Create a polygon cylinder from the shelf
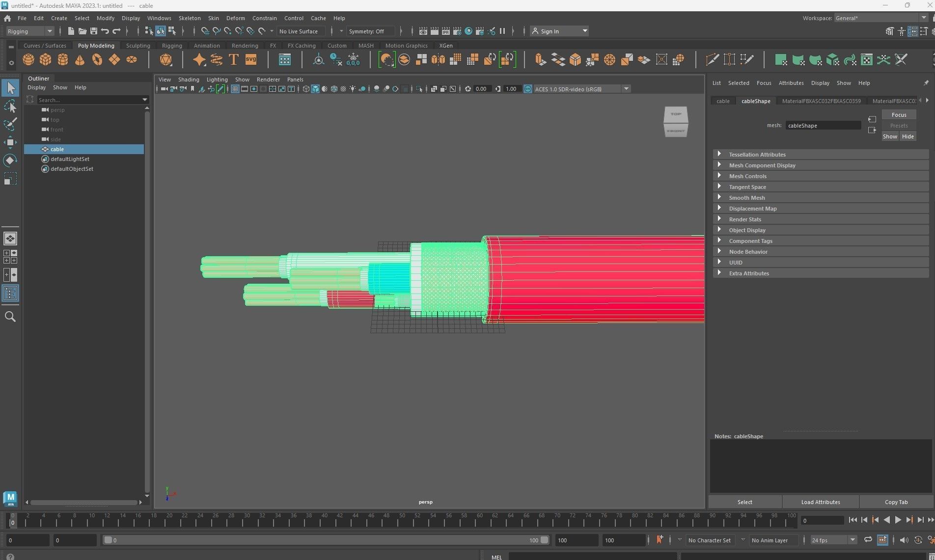 [x=63, y=60]
